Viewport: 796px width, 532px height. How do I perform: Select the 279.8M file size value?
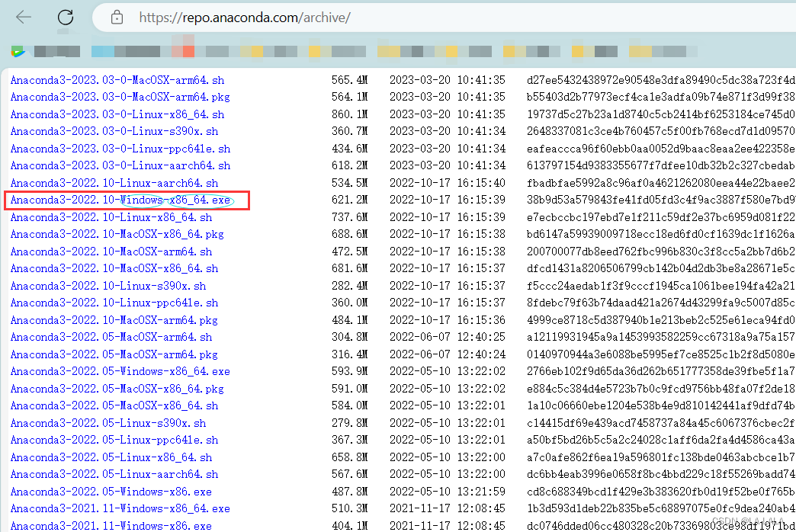(350, 423)
